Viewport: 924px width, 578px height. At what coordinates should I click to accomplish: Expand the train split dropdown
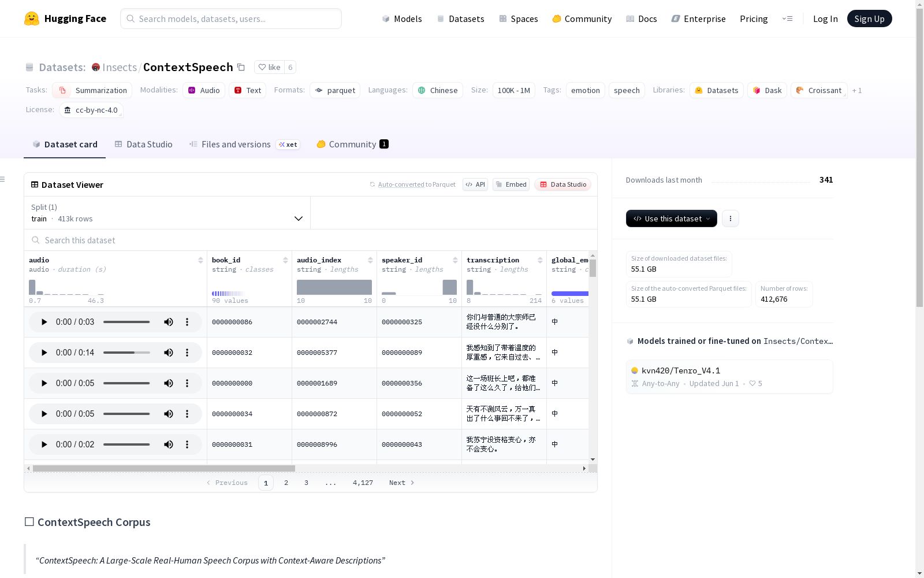(167, 213)
